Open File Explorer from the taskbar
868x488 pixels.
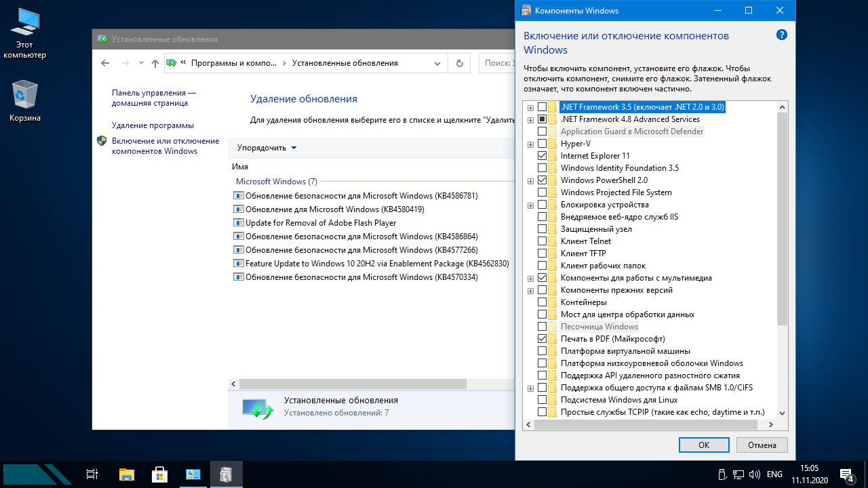(127, 474)
